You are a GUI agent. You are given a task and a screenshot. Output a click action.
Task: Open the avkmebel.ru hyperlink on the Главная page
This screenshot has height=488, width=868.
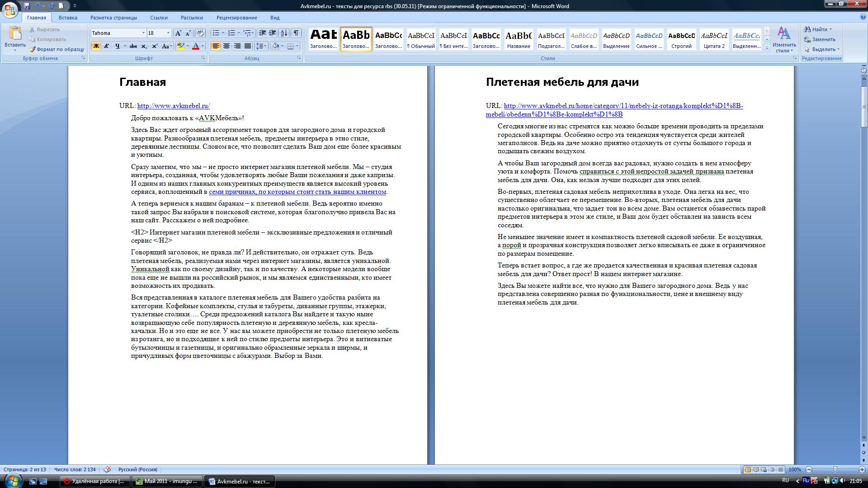pyautogui.click(x=173, y=106)
